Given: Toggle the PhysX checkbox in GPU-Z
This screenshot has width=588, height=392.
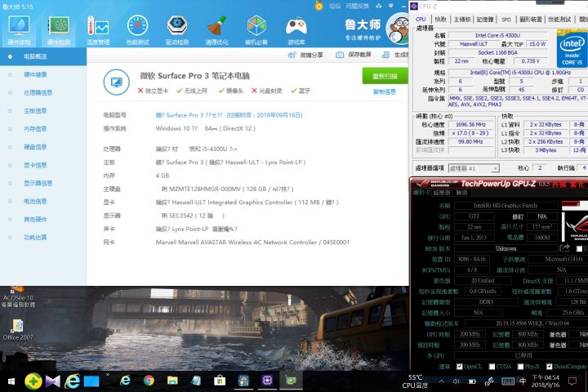Looking at the screenshot, I should 520,367.
